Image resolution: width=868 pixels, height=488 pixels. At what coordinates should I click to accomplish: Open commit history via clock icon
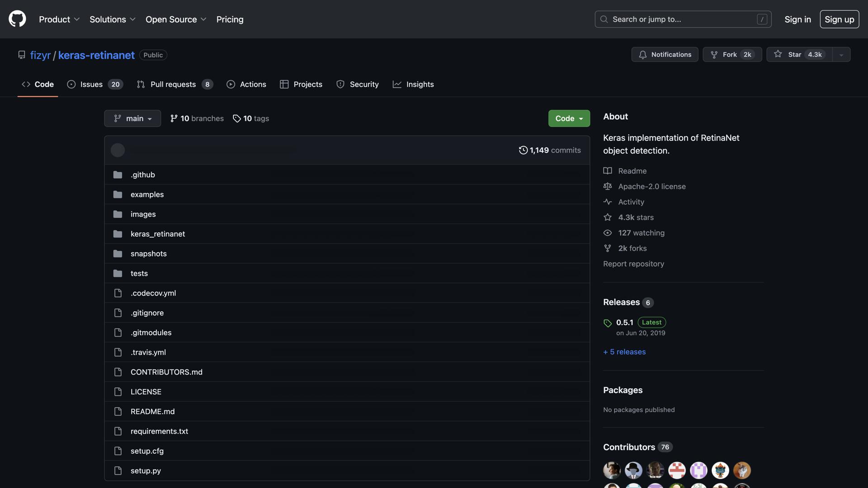[x=523, y=150]
